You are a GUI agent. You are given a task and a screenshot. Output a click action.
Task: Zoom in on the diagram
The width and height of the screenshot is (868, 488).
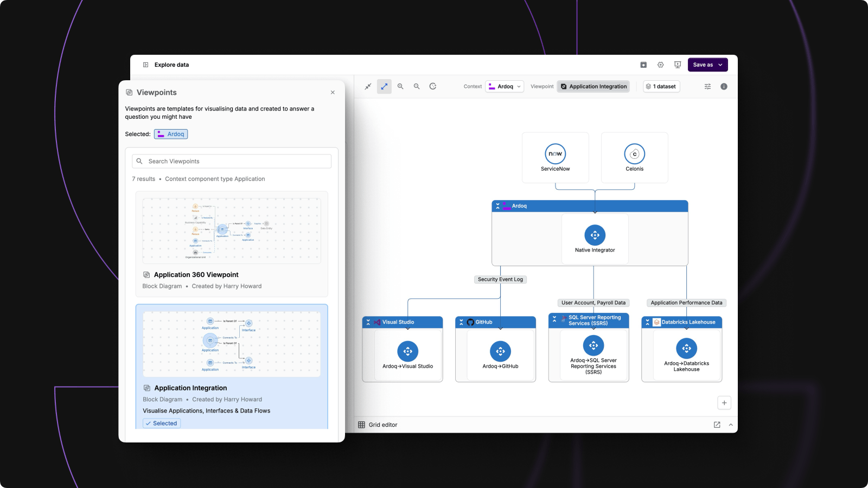[400, 86]
